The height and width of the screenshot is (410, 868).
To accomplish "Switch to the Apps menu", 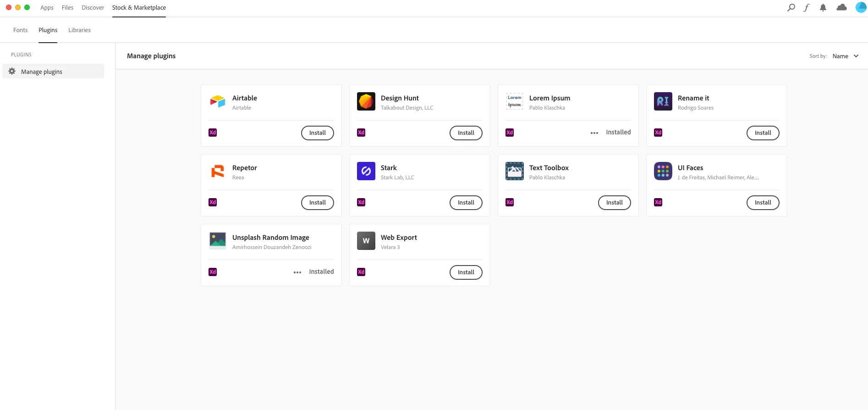I will coord(47,7).
